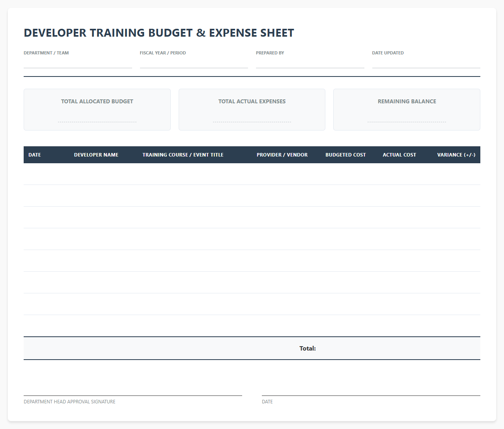Select the TRAINING COURSE / EVENT TITLE header
This screenshot has height=429, width=504.
[183, 155]
